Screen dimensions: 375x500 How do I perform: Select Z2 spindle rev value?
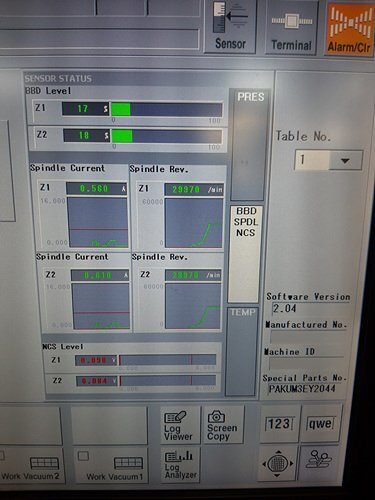point(193,275)
